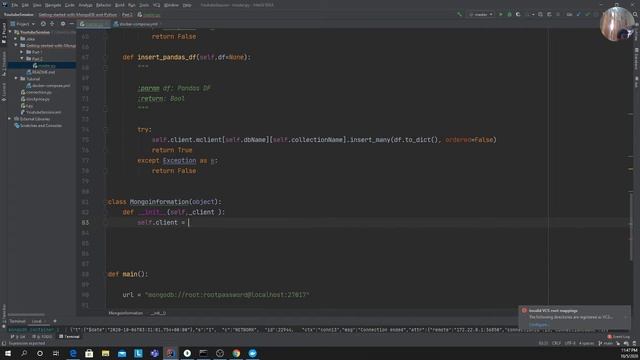Collapse the Tutorial folder
The height and width of the screenshot is (360, 640).
16,79
